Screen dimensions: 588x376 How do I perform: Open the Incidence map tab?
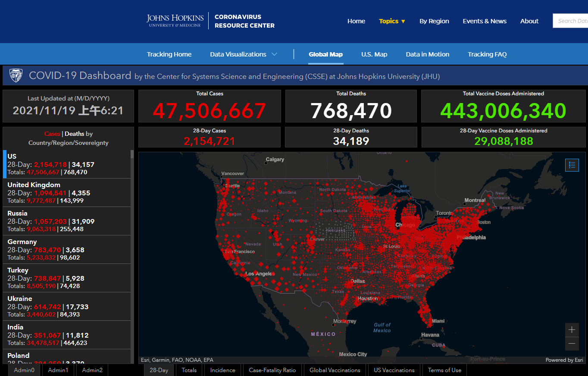click(x=223, y=370)
